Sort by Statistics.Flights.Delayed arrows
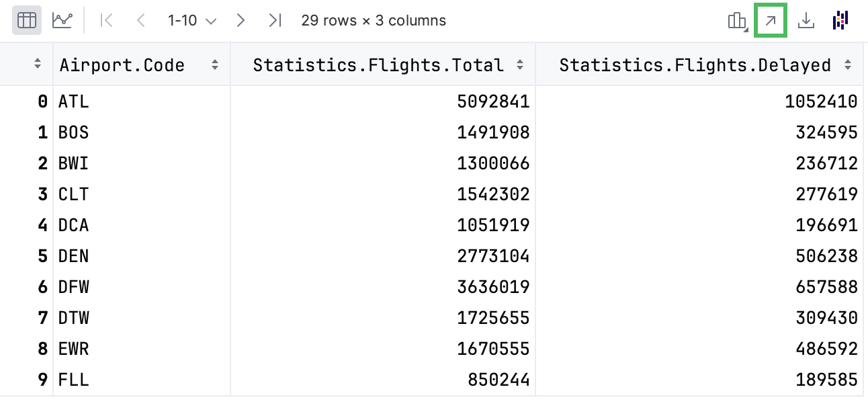Screen dimensions: 868x414 (848, 65)
